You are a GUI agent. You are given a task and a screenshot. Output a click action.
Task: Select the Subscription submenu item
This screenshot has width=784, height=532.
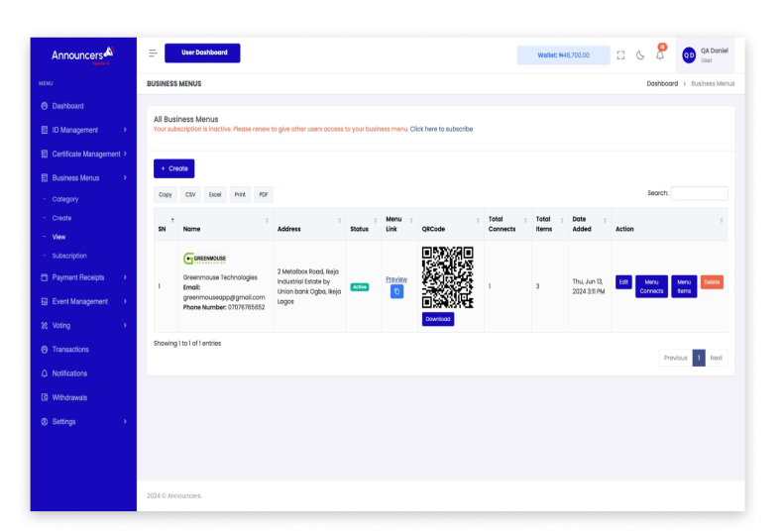pyautogui.click(x=69, y=256)
